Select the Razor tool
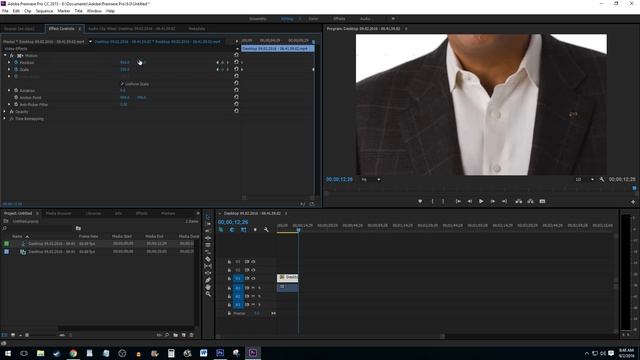The width and height of the screenshot is (640, 360). (x=208, y=259)
